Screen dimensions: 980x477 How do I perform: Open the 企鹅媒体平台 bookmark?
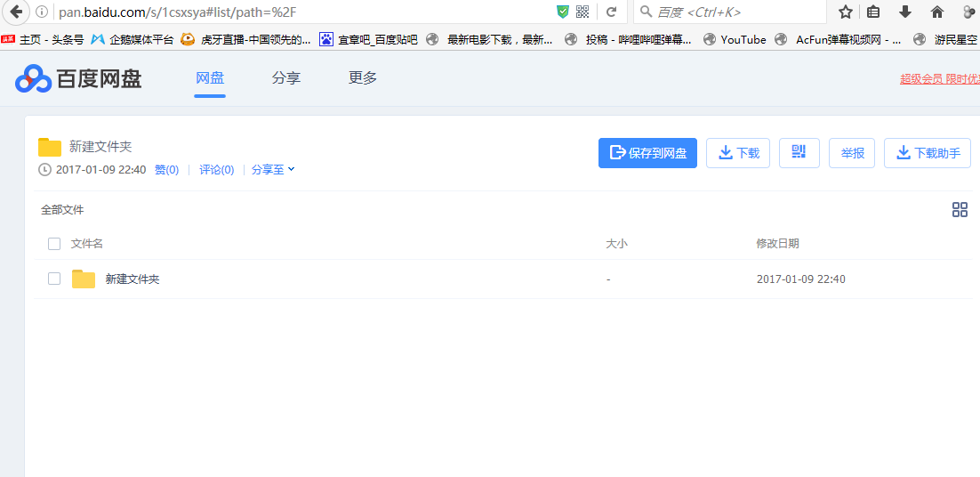[132, 39]
